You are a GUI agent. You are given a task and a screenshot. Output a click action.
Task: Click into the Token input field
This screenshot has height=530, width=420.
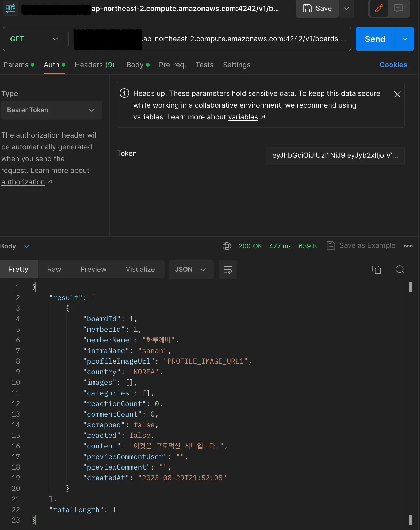pos(335,156)
